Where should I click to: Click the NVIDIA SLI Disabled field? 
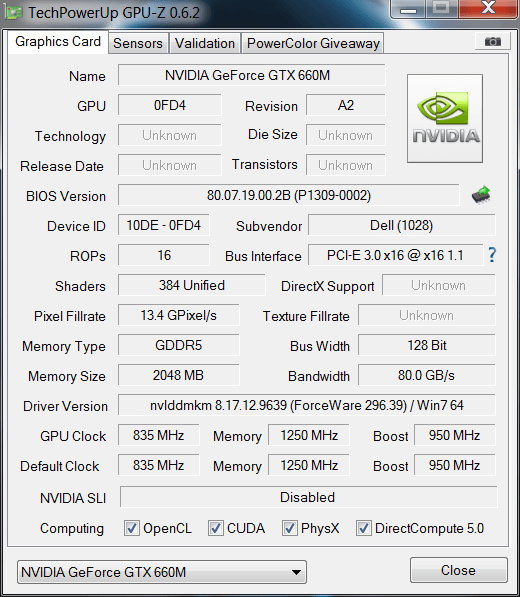pyautogui.click(x=309, y=497)
